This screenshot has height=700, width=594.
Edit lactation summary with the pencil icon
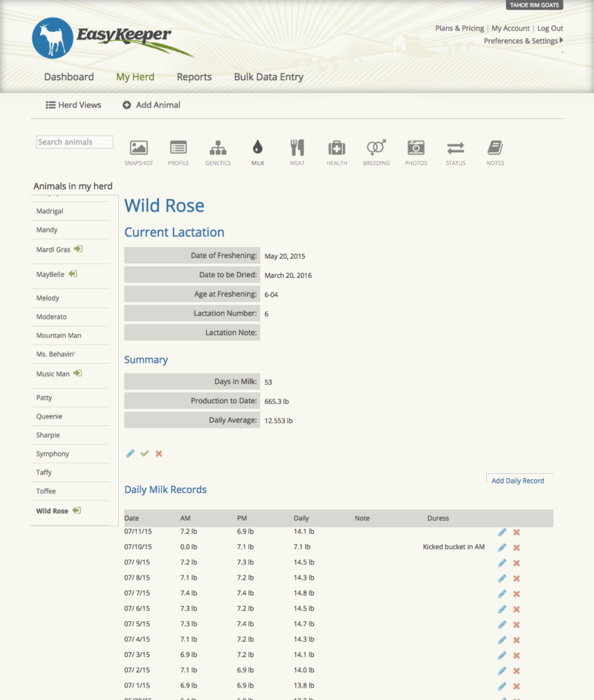pos(130,454)
